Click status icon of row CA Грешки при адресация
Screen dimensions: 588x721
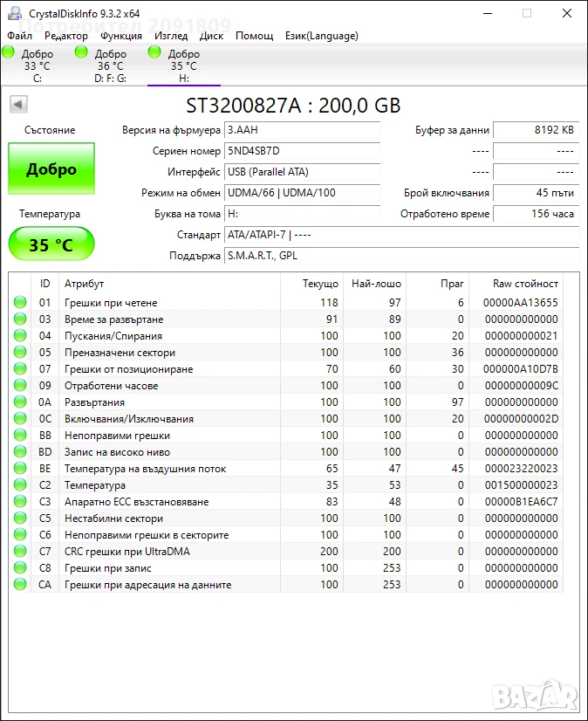point(20,584)
